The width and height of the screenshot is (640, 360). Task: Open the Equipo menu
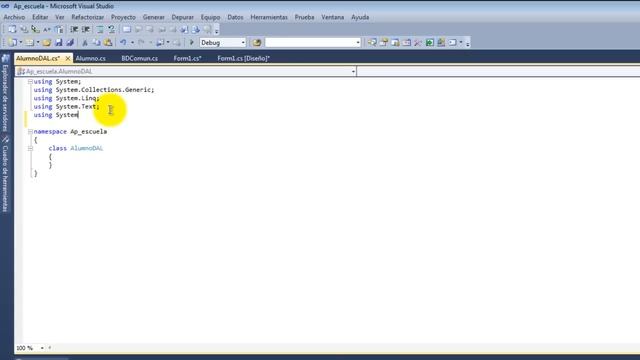tap(210, 17)
